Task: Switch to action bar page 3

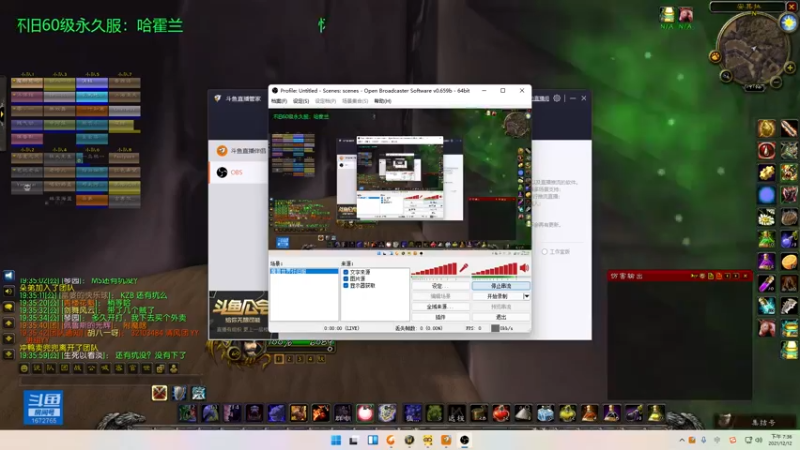Action: pyautogui.click(x=300, y=359)
